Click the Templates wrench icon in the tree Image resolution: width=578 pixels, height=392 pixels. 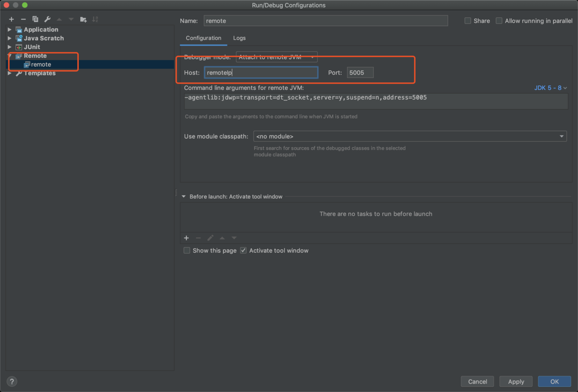point(19,73)
